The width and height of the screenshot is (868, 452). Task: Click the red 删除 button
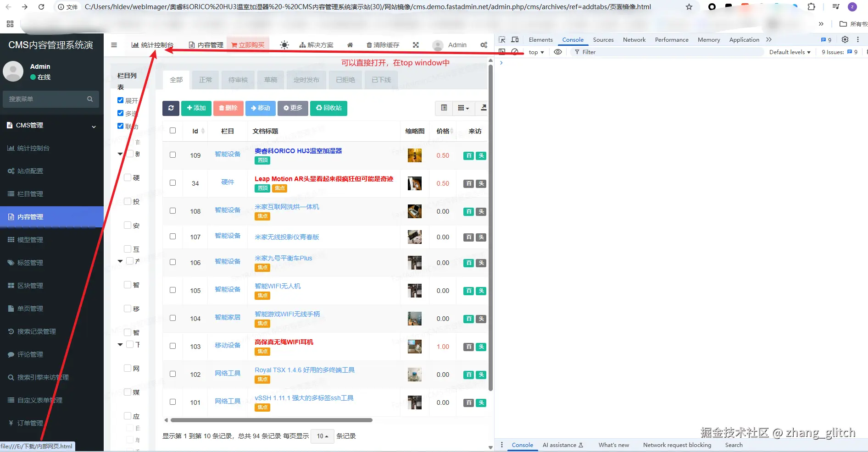click(x=228, y=108)
